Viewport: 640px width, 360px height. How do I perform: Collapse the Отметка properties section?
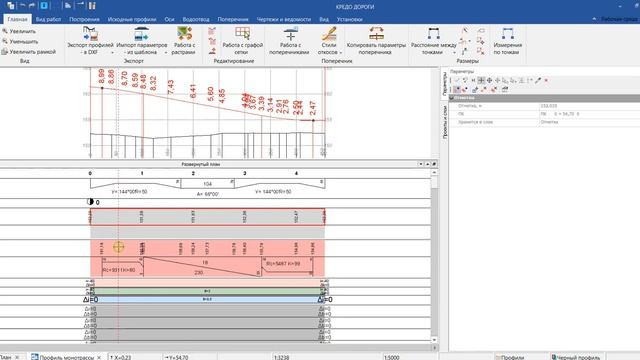(451, 98)
